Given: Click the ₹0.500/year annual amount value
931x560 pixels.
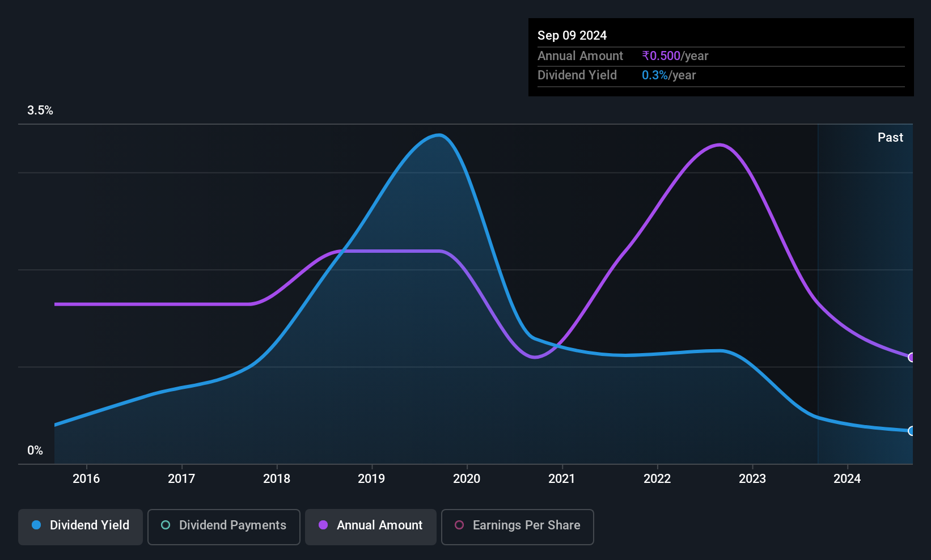Looking at the screenshot, I should pyautogui.click(x=675, y=56).
